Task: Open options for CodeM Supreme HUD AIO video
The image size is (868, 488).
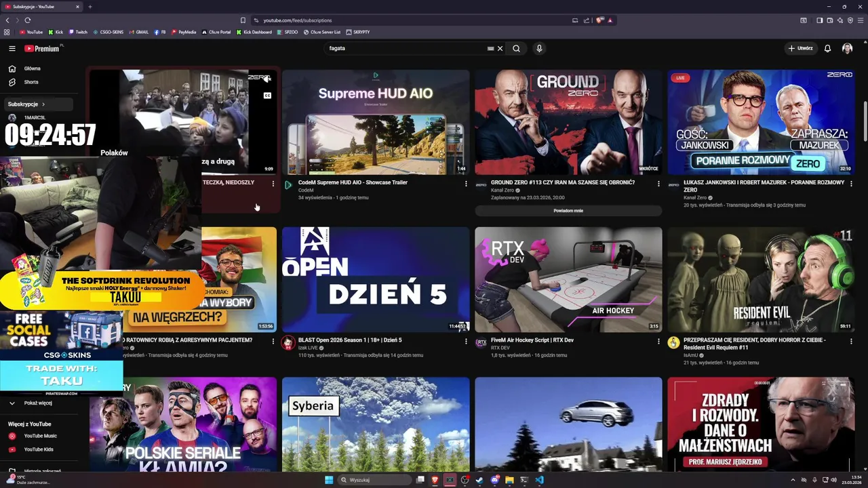Action: pos(466,184)
